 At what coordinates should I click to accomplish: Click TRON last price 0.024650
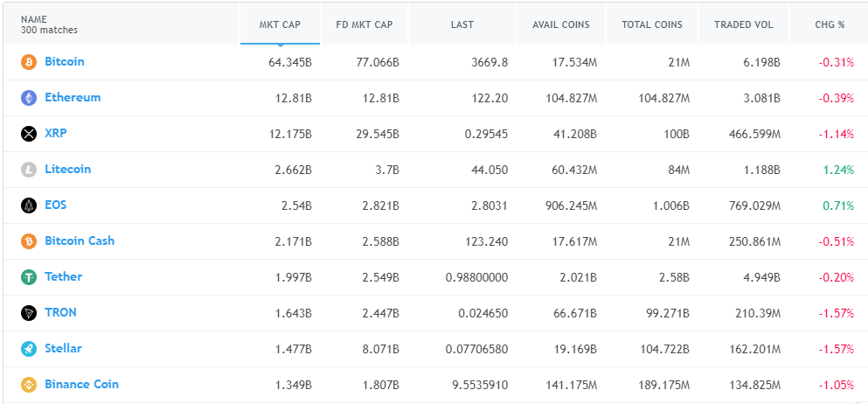(483, 314)
